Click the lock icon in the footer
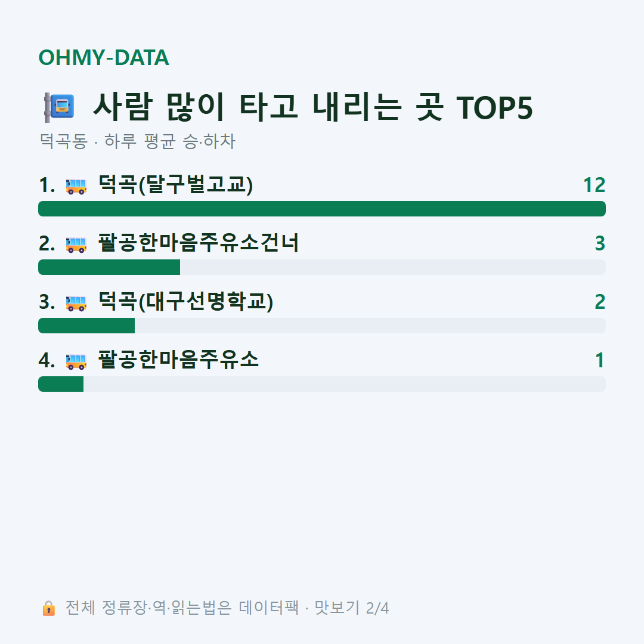 [48, 608]
